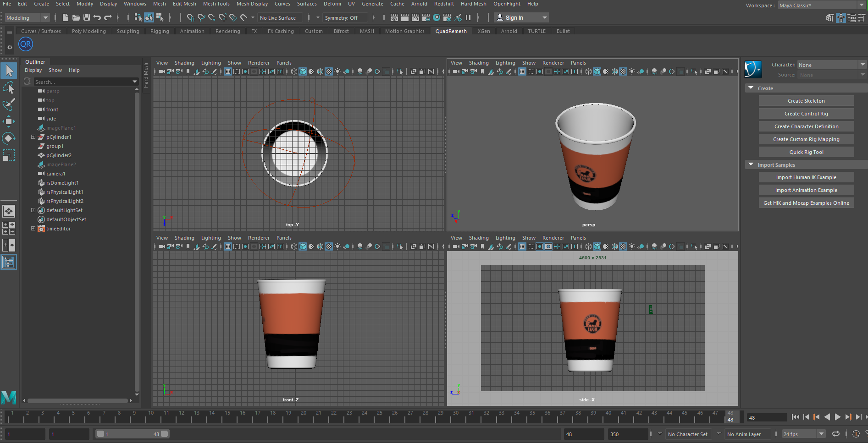Click frame 24 on the time slider
The image size is (868, 443).
(365, 416)
